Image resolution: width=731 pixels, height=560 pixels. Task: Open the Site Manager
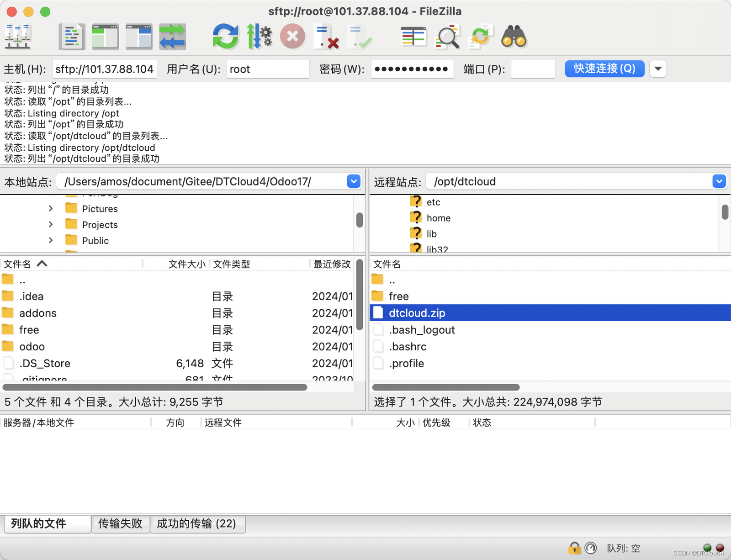point(18,37)
